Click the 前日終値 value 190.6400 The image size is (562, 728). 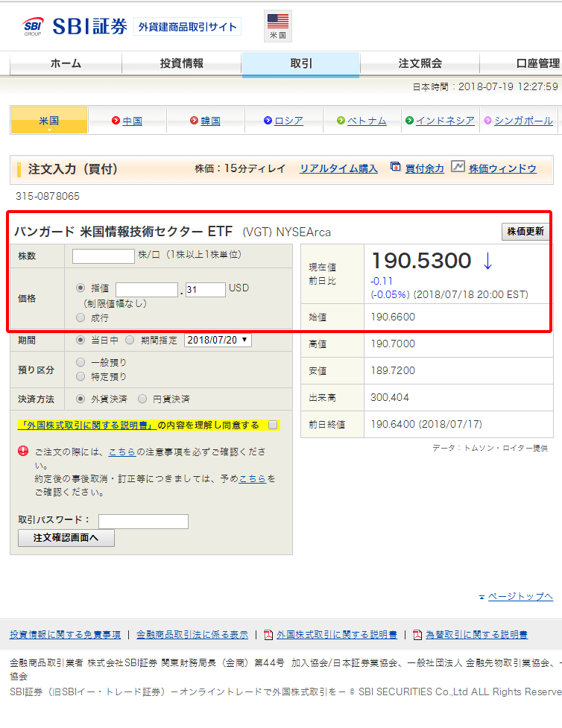coord(393,425)
